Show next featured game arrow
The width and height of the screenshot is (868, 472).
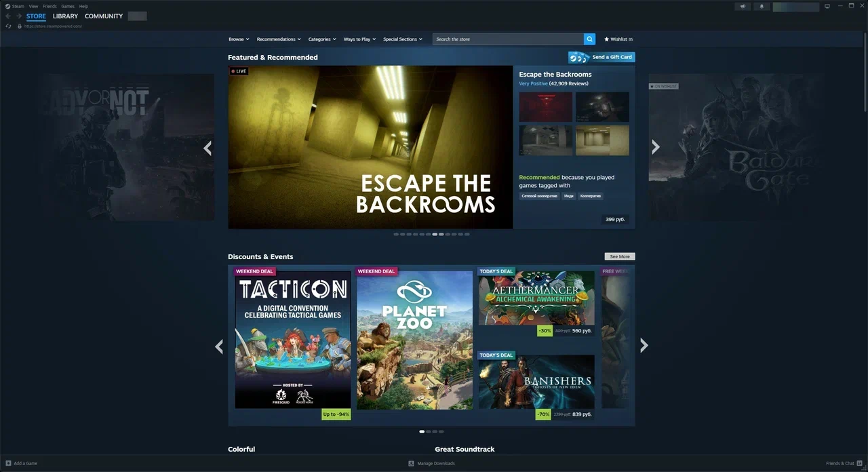(656, 147)
